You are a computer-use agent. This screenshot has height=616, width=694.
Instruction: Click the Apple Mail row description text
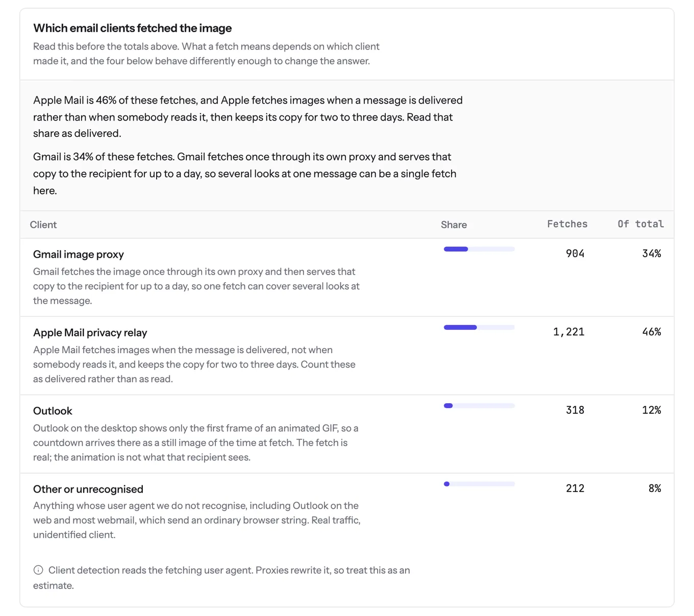tap(194, 364)
